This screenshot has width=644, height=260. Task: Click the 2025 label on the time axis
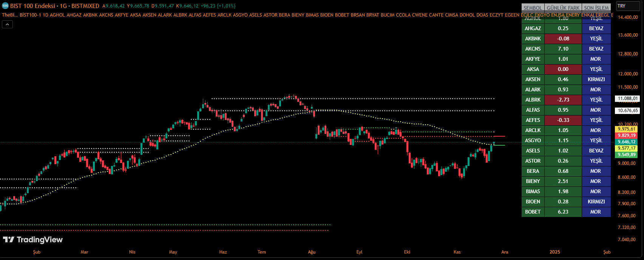[x=555, y=252]
